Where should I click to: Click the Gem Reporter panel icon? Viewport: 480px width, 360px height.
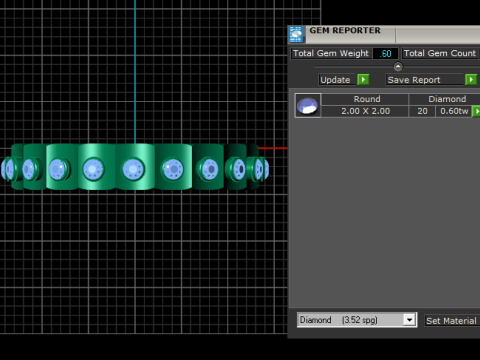296,35
